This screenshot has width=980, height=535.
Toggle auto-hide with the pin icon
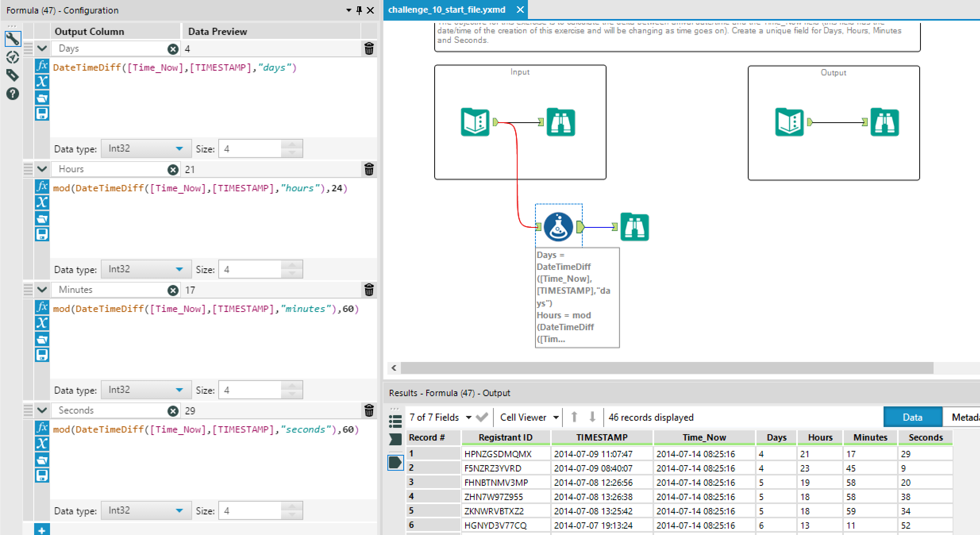click(359, 10)
